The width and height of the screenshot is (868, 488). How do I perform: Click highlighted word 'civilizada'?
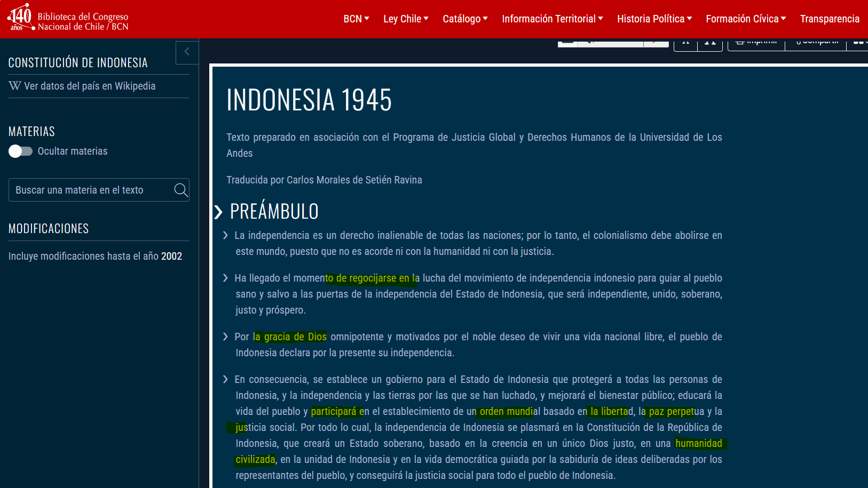255,459
